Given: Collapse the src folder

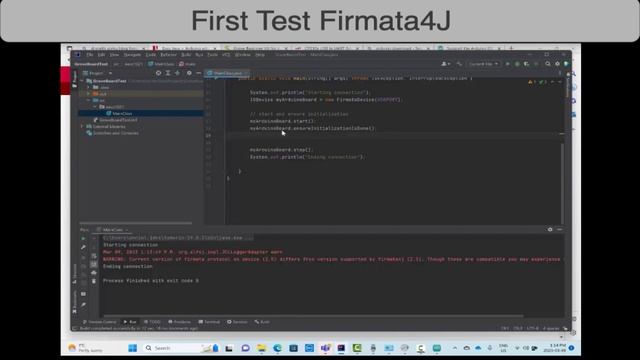Looking at the screenshot, I should [x=89, y=100].
